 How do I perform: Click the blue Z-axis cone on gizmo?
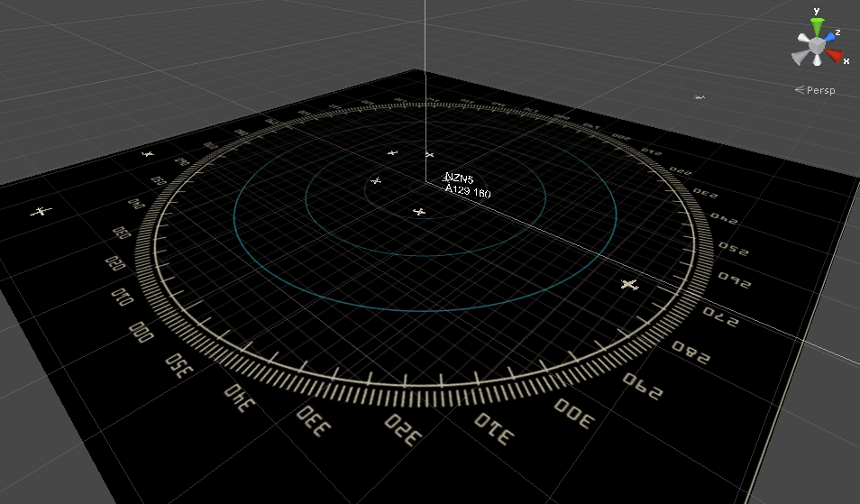click(x=828, y=39)
